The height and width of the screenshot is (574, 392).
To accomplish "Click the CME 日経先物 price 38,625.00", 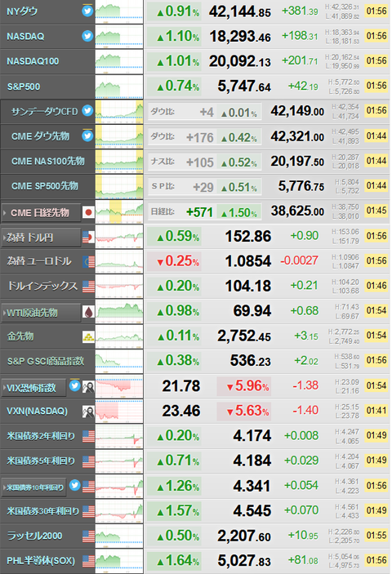I will point(297,211).
